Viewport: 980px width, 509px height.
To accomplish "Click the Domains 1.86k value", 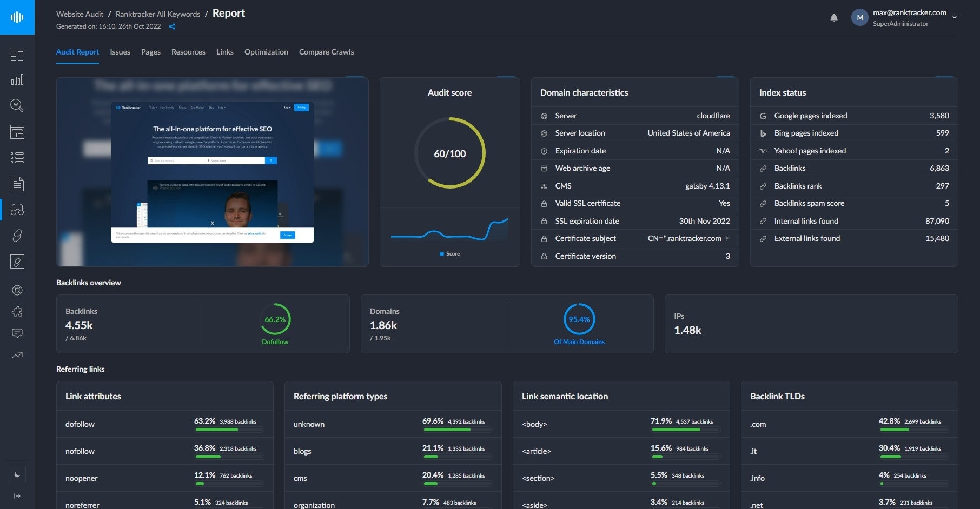I will pyautogui.click(x=383, y=325).
